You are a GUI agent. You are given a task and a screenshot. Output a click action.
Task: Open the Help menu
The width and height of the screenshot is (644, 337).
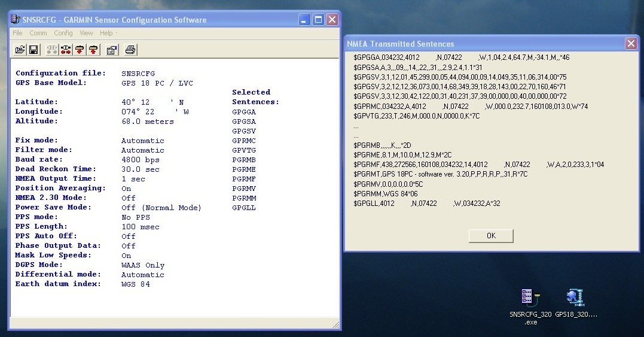click(x=106, y=33)
